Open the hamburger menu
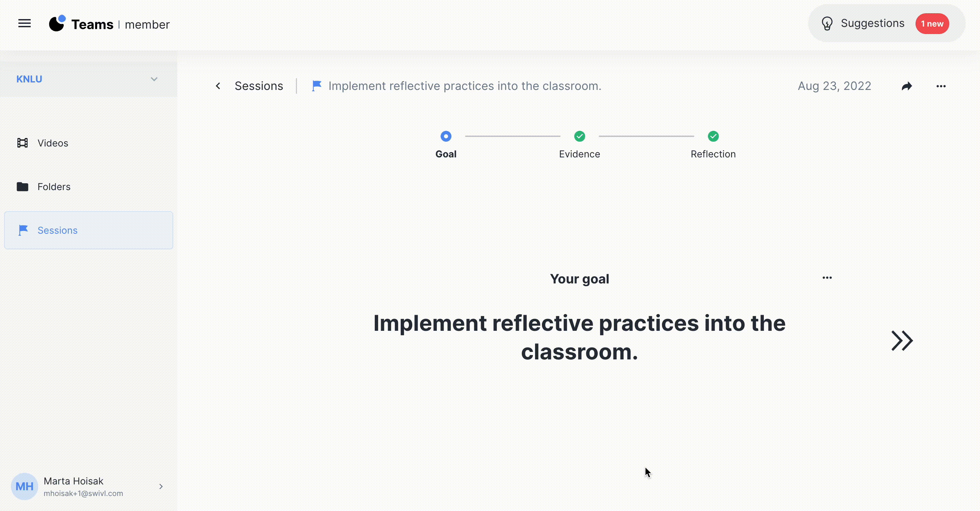 [x=24, y=24]
